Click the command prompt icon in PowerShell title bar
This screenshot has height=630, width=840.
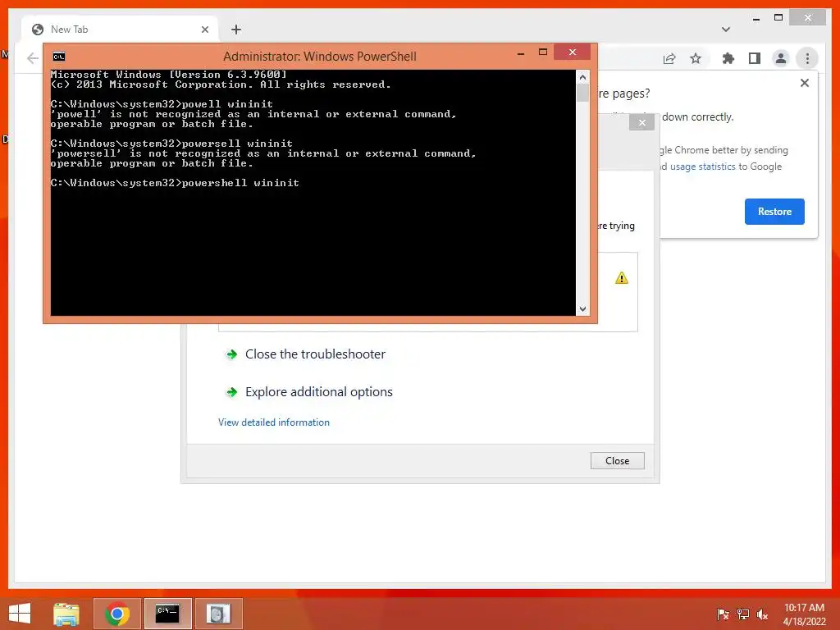(59, 57)
